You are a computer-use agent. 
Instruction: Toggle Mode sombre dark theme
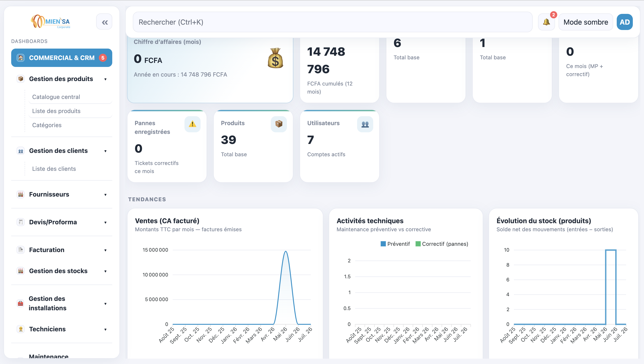[x=585, y=22]
